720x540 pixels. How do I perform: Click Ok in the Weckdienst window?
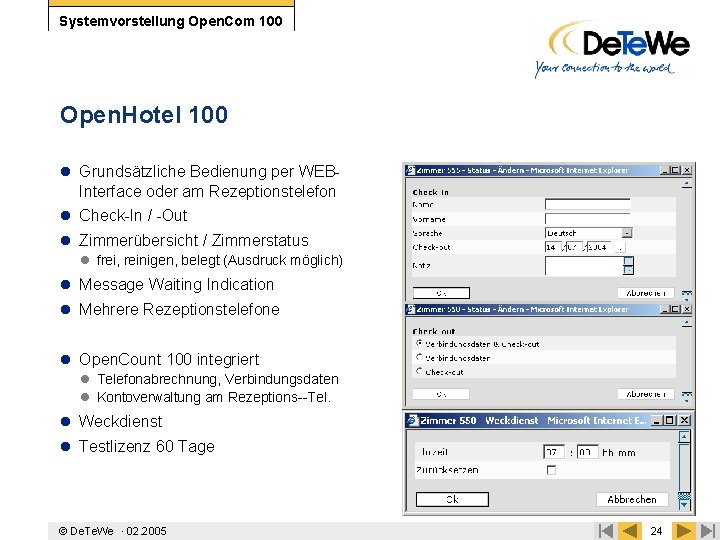(452, 499)
